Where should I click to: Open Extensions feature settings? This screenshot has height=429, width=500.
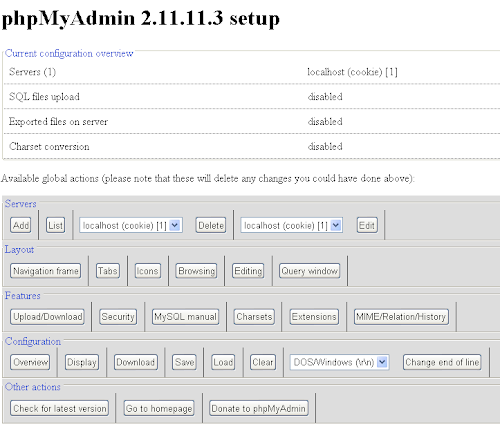(x=314, y=317)
